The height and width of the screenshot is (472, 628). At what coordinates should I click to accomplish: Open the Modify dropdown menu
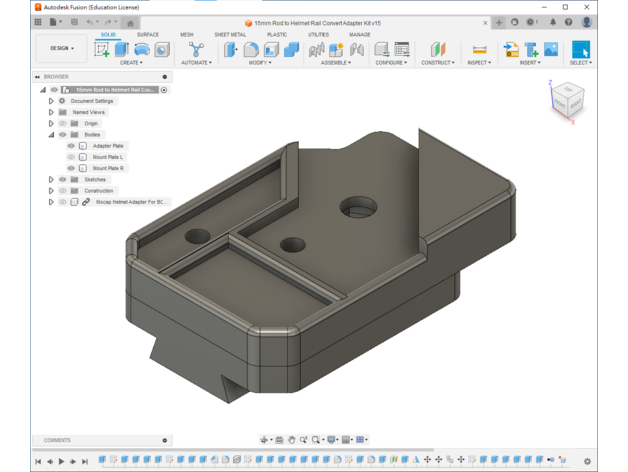tap(260, 63)
